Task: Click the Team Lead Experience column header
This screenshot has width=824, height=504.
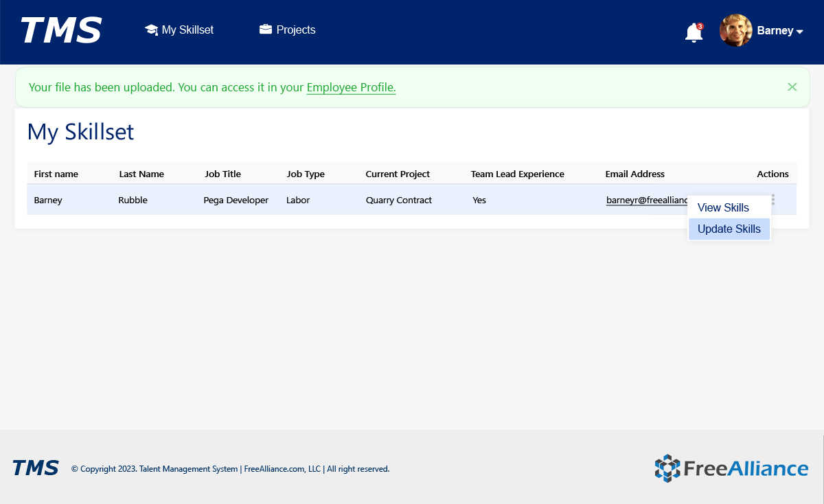Action: pos(517,174)
